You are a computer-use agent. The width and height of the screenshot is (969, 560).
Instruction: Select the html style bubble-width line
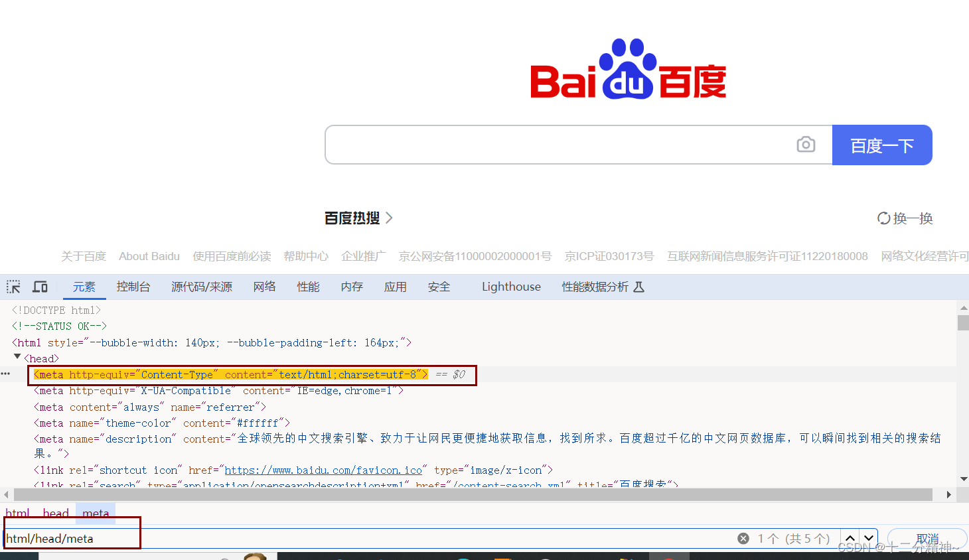(212, 342)
